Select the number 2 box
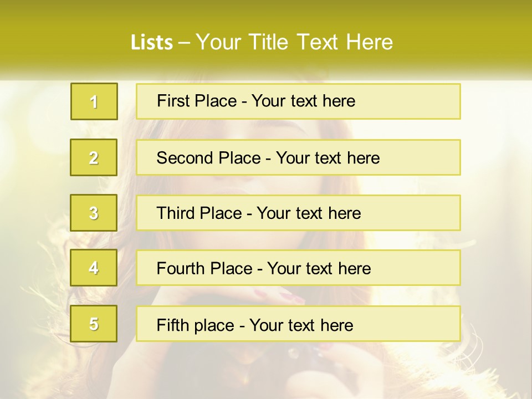 coord(94,157)
